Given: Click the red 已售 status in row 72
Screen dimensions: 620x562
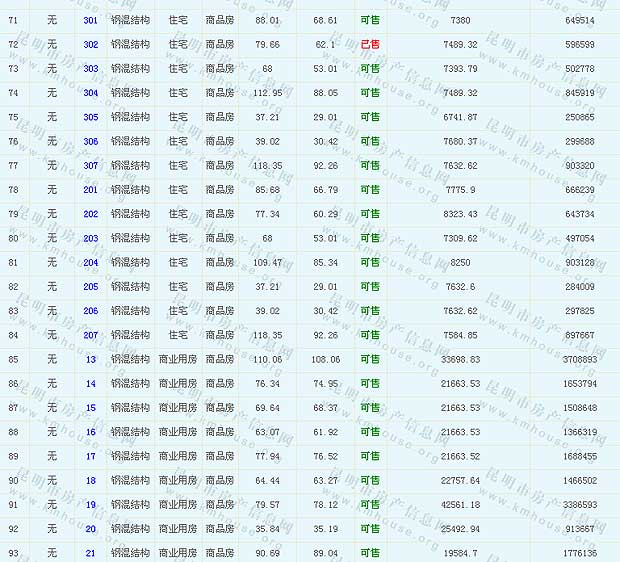Looking at the screenshot, I should (370, 45).
